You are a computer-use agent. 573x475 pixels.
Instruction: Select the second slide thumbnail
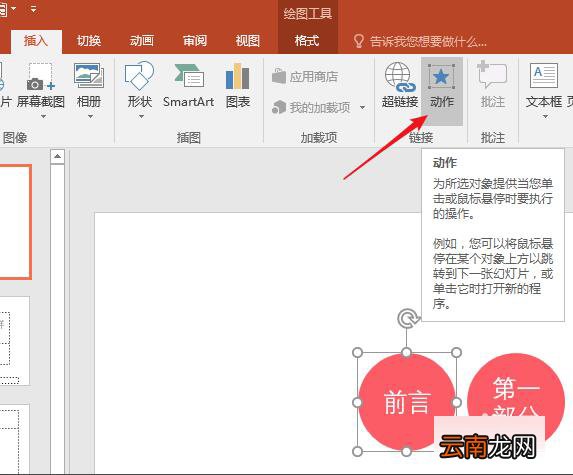click(x=14, y=341)
